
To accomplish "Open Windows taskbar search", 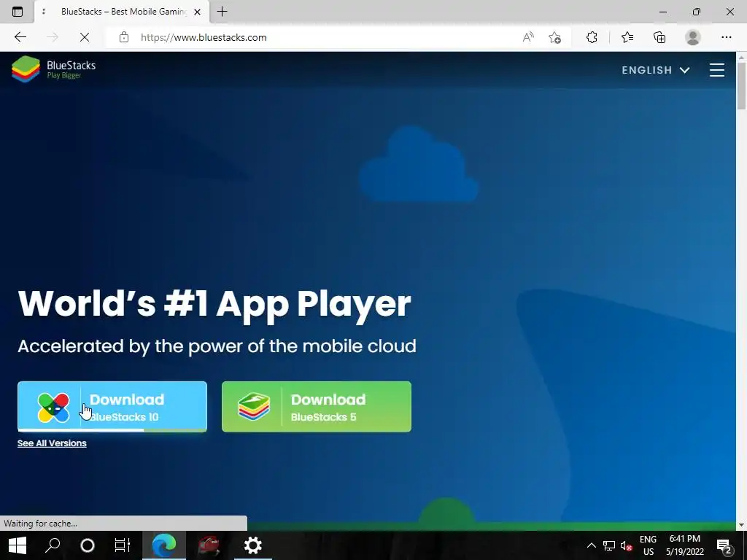I will [x=53, y=545].
